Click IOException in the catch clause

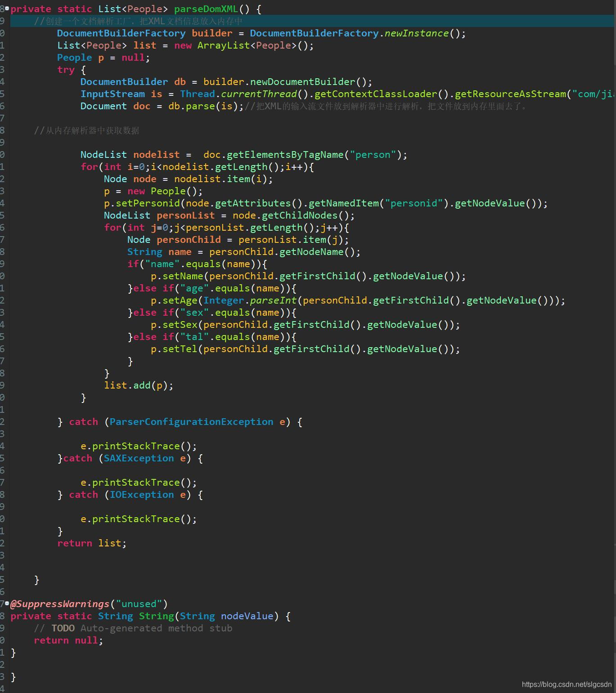(x=142, y=495)
